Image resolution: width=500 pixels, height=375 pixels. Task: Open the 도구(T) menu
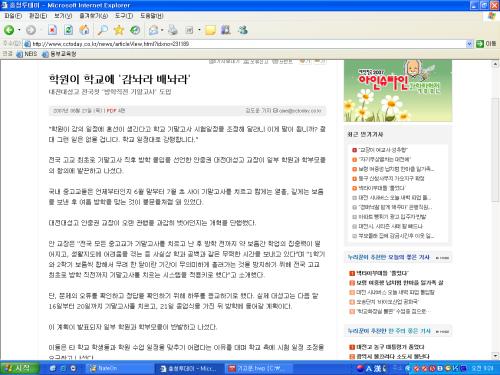(x=124, y=16)
